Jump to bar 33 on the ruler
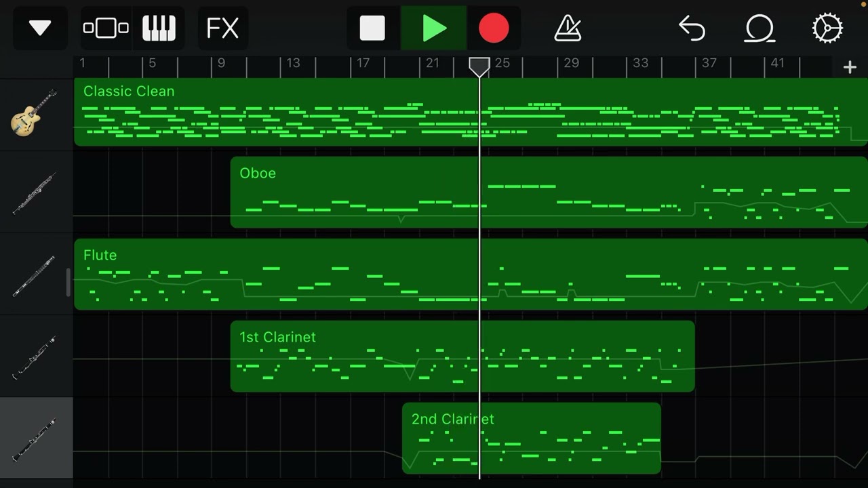 pos(641,63)
